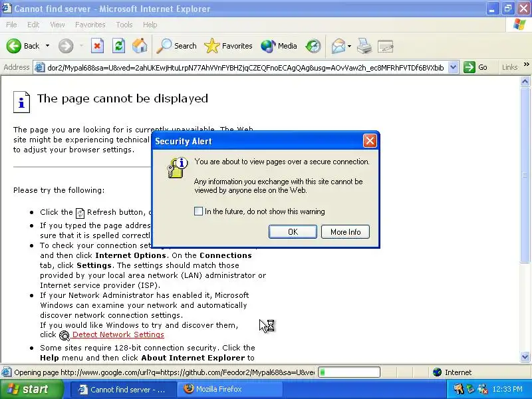Click the Internet zone globe in status bar
This screenshot has height=399, width=532.
(x=437, y=372)
